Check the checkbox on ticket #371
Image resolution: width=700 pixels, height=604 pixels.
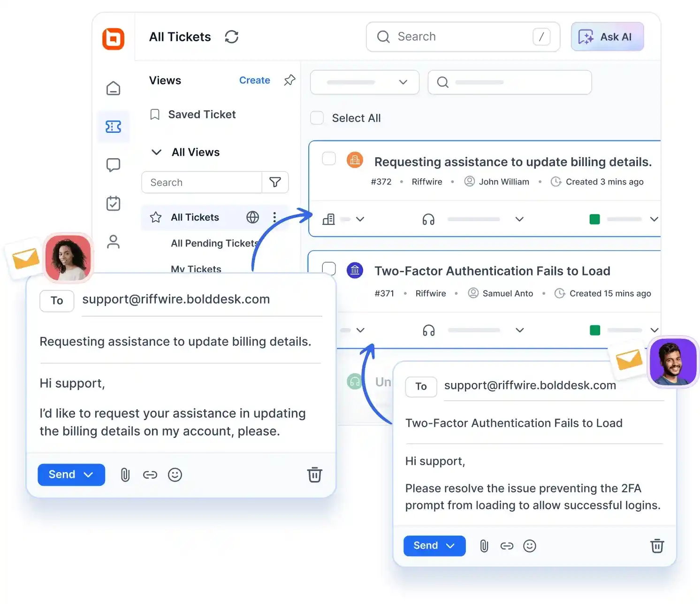coord(329,268)
